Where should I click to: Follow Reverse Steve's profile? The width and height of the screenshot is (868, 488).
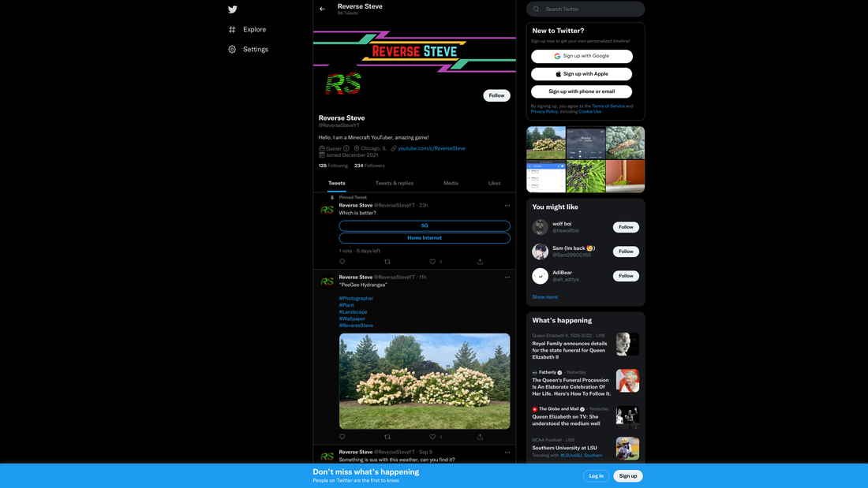pyautogui.click(x=496, y=95)
